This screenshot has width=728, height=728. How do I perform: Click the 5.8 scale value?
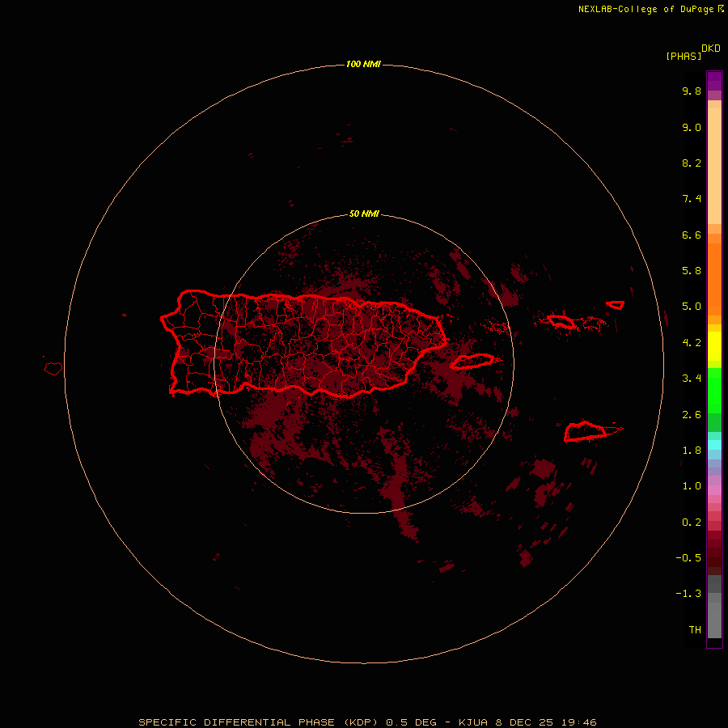[x=692, y=270]
